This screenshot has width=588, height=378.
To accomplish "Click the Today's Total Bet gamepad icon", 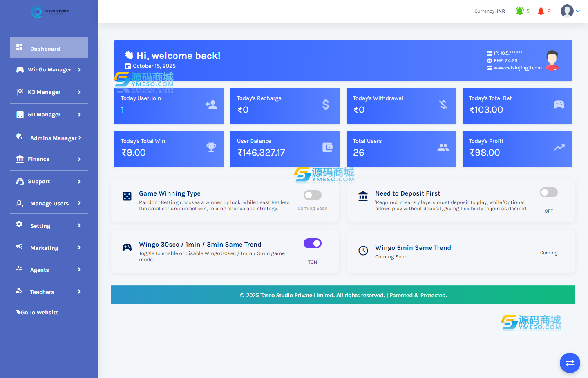I will click(x=559, y=105).
